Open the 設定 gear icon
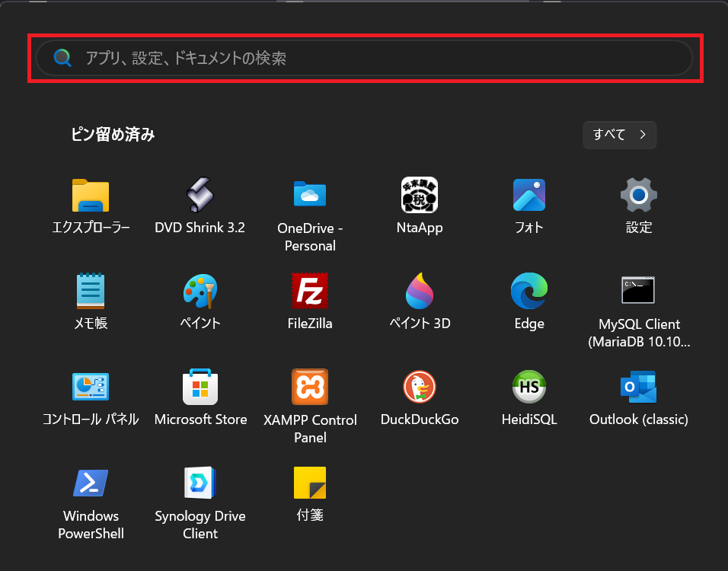The height and width of the screenshot is (571, 728). tap(639, 195)
